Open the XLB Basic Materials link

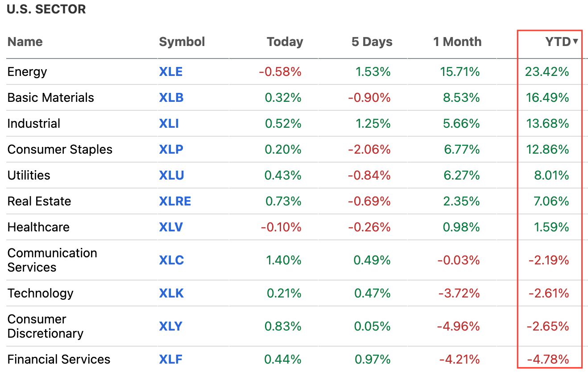pyautogui.click(x=171, y=97)
